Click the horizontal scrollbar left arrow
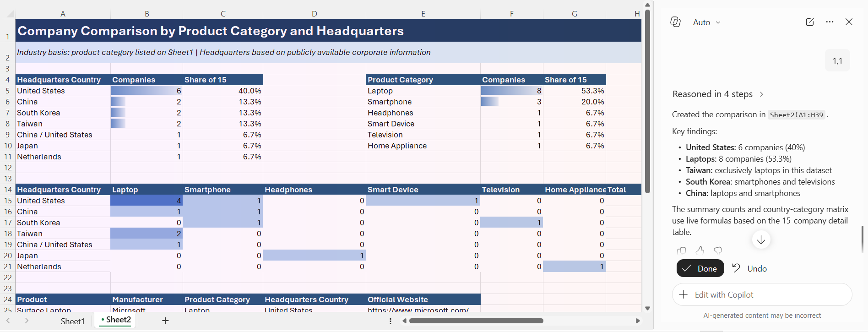 (x=404, y=321)
